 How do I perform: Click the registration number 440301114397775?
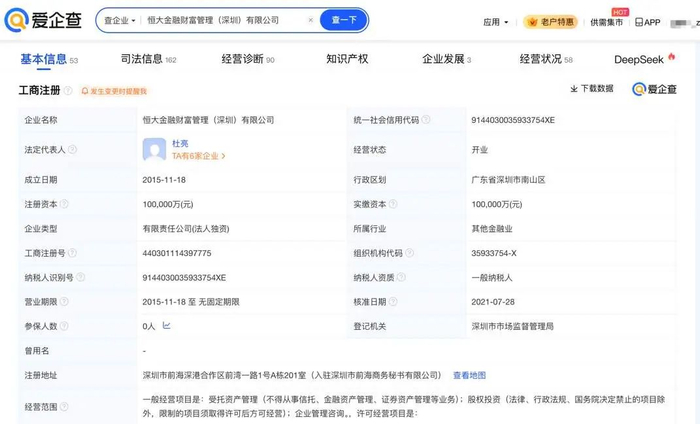click(x=177, y=253)
